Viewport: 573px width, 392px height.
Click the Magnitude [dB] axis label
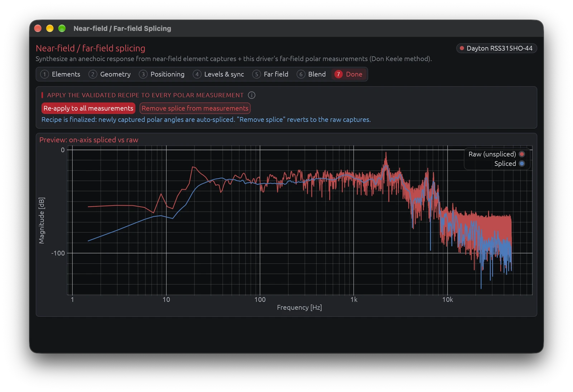click(x=42, y=221)
